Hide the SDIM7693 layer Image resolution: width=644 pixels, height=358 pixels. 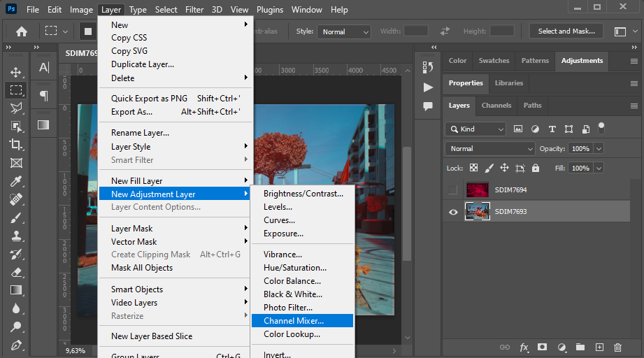tap(453, 212)
